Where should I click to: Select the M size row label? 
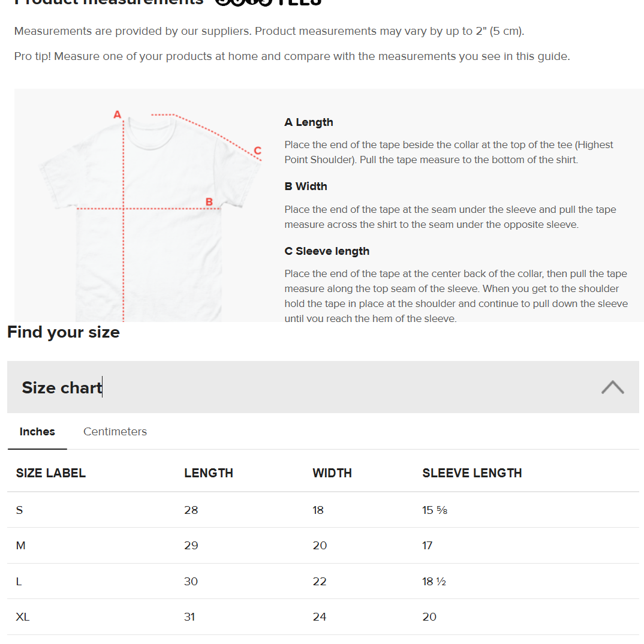(21, 546)
